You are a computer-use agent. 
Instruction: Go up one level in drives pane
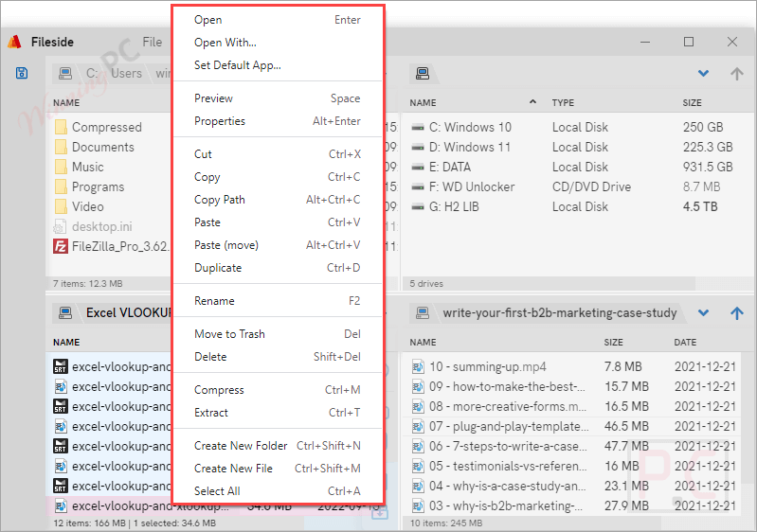737,73
